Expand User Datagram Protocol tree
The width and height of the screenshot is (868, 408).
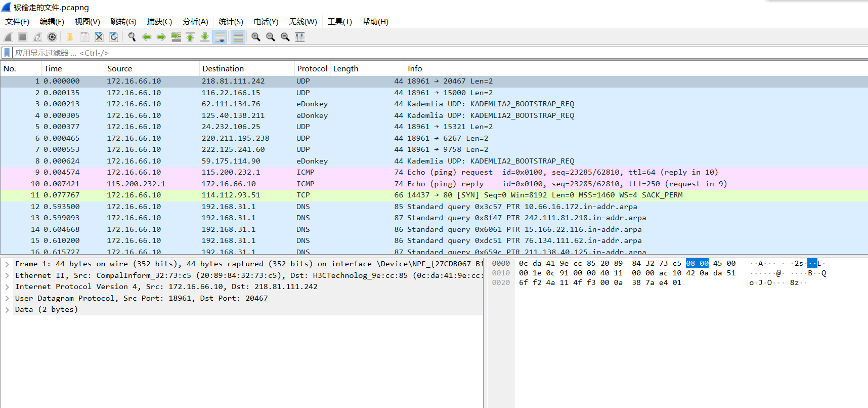coord(7,298)
